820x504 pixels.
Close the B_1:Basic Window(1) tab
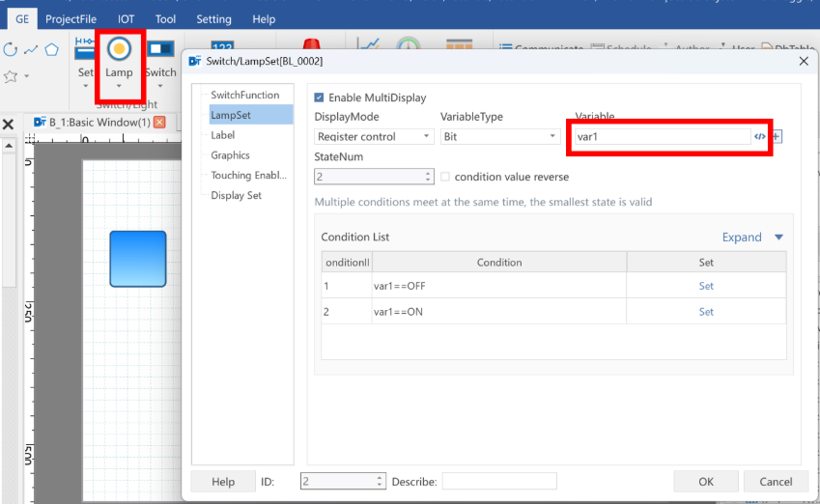pyautogui.click(x=160, y=123)
